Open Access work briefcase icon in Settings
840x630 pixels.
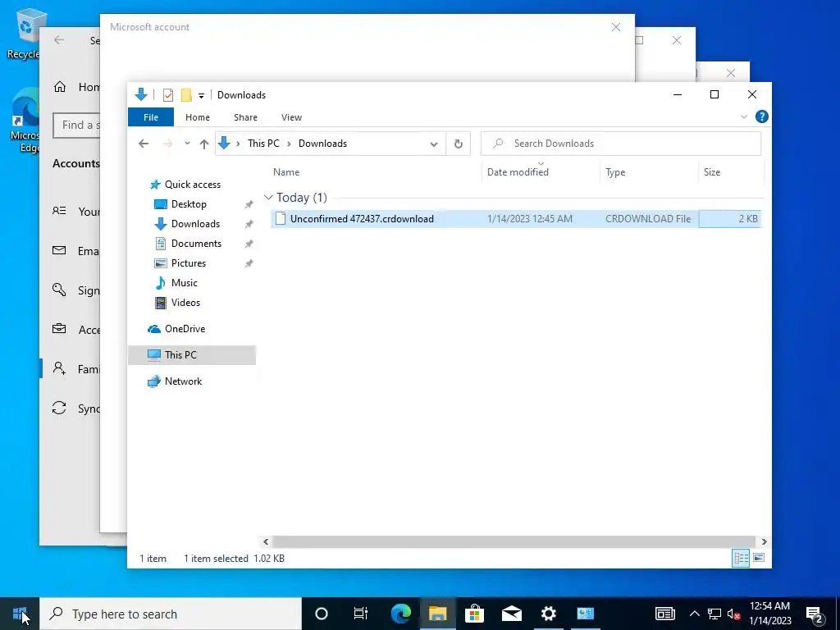coord(59,329)
